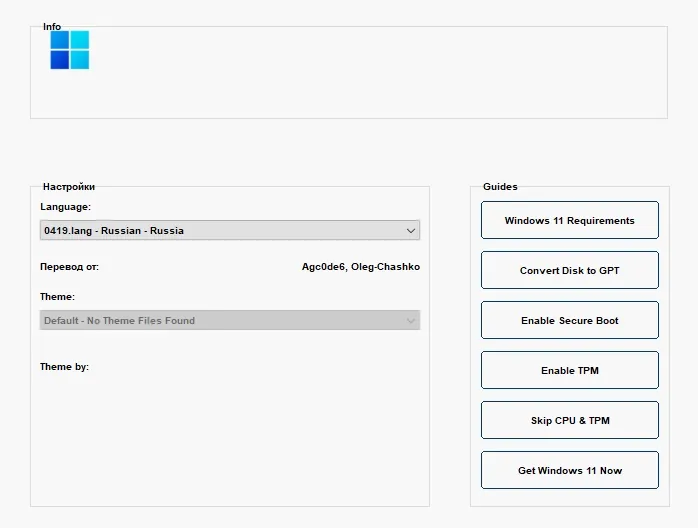This screenshot has width=698, height=528.
Task: Open Skip CPU & TPM guide
Action: tap(570, 420)
